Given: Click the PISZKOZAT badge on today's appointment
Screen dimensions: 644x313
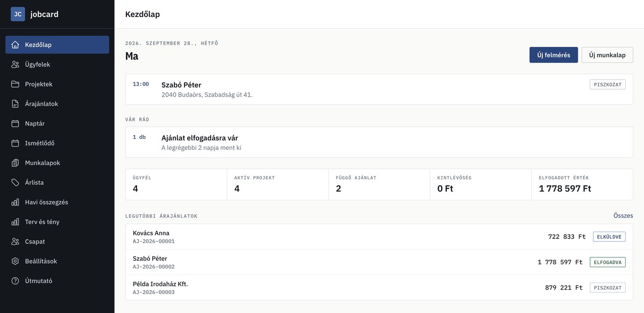Looking at the screenshot, I should [x=608, y=85].
